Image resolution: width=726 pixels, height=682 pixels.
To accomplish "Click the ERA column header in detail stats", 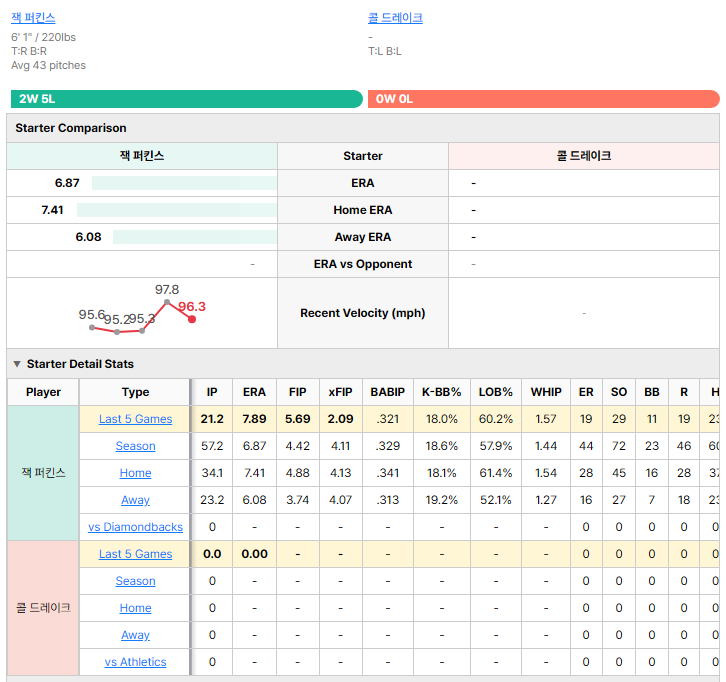I will [254, 392].
